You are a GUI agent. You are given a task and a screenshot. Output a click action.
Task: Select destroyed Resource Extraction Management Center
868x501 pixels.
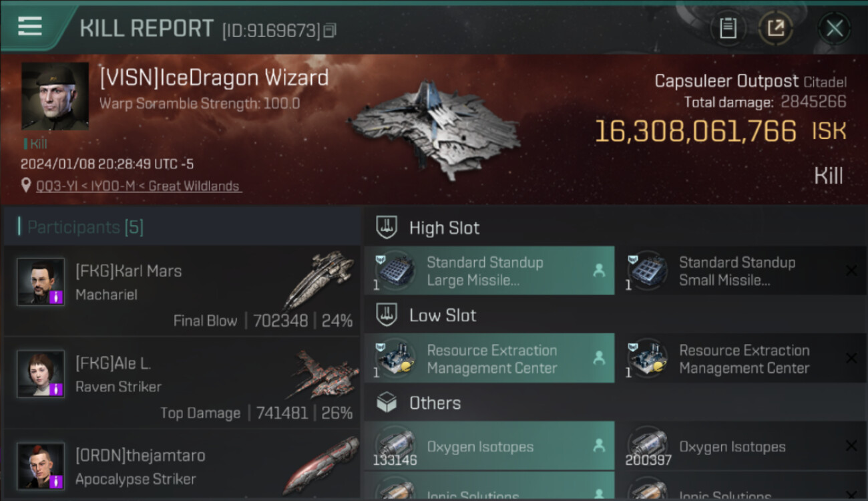tap(742, 359)
